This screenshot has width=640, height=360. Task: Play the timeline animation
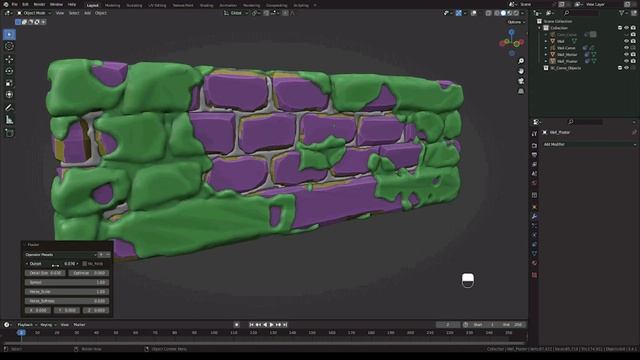(x=271, y=325)
